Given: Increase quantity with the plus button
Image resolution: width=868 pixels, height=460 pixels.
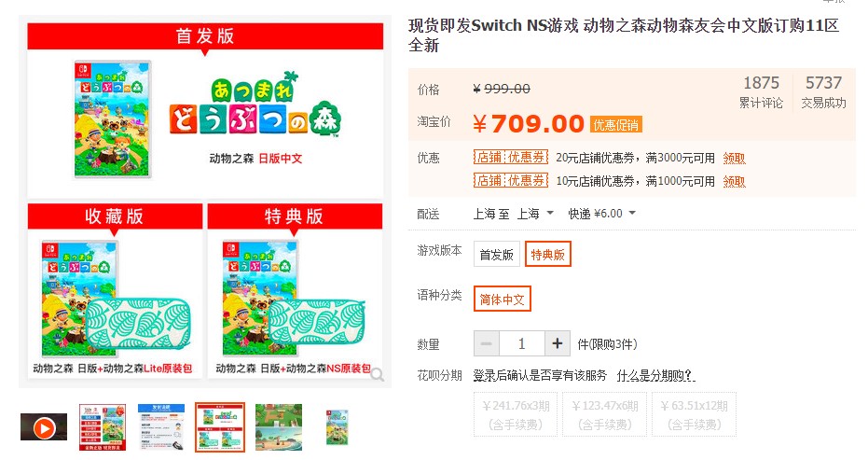Looking at the screenshot, I should pyautogui.click(x=558, y=343).
